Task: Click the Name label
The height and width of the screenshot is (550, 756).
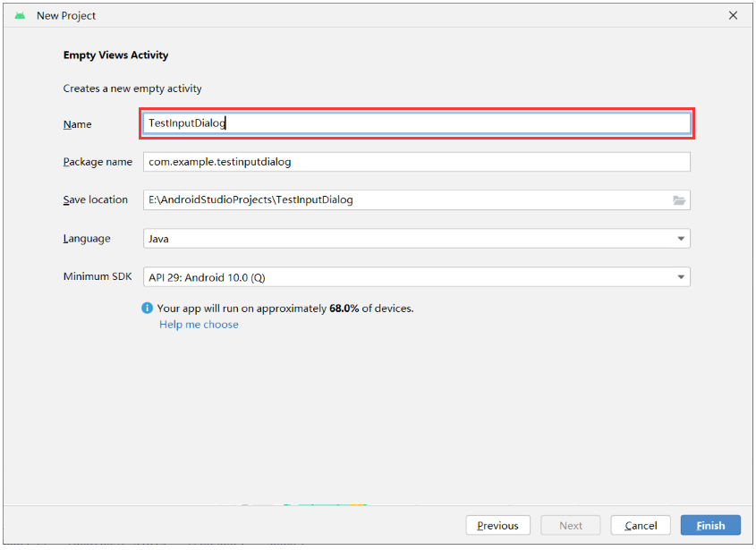Action: point(77,124)
